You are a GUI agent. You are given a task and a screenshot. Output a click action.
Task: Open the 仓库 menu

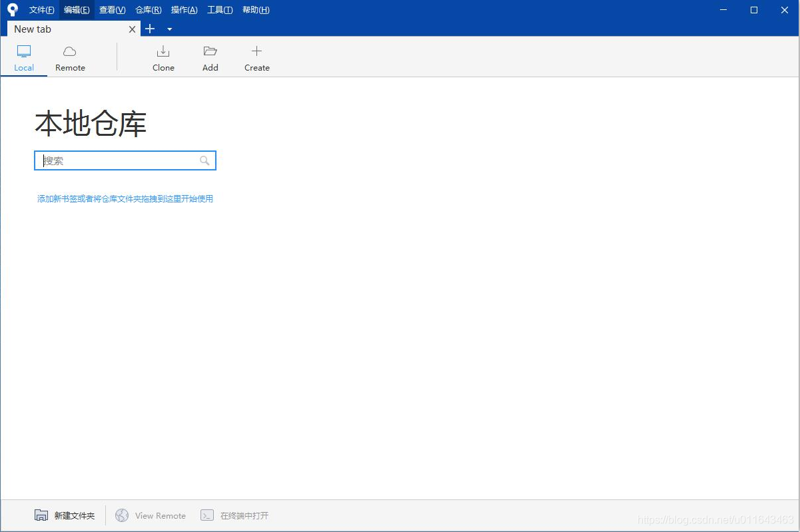coord(148,9)
